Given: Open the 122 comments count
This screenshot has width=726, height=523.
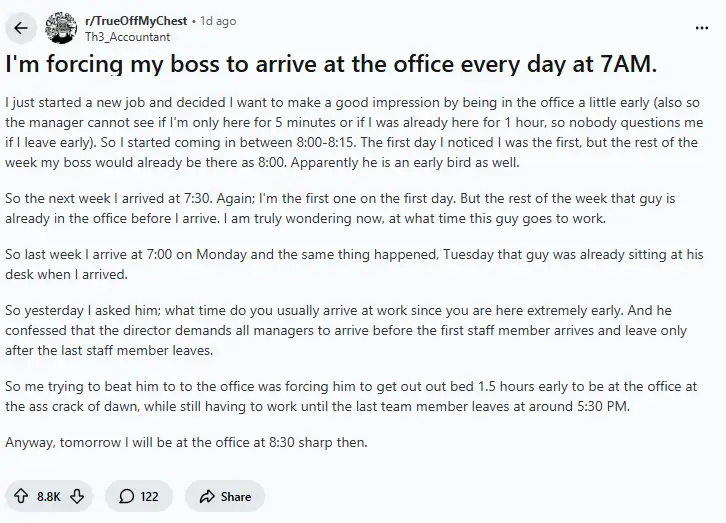Looking at the screenshot, I should click(x=149, y=496).
